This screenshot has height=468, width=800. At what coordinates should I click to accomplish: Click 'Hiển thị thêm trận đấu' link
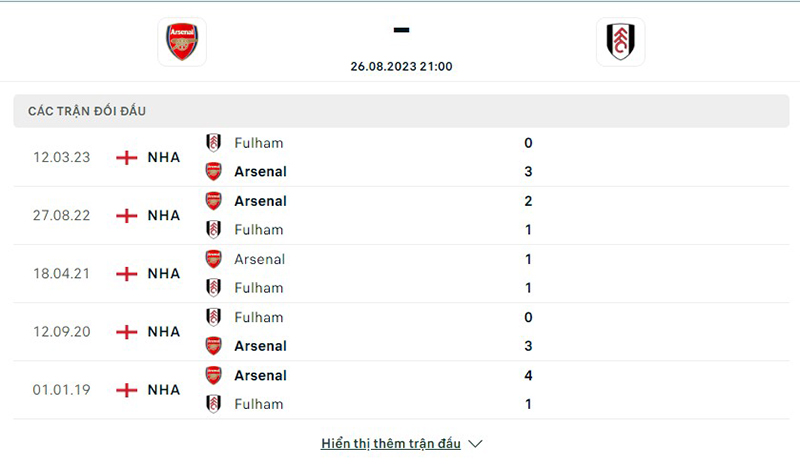point(391,443)
